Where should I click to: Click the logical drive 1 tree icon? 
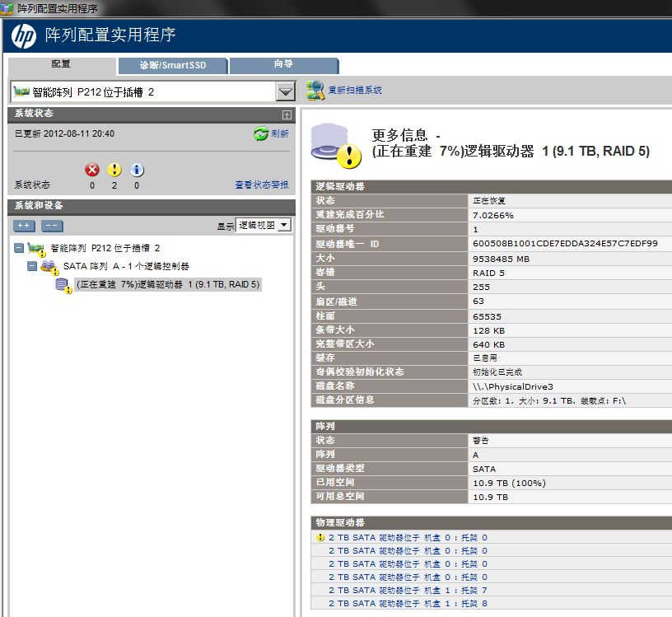point(63,286)
